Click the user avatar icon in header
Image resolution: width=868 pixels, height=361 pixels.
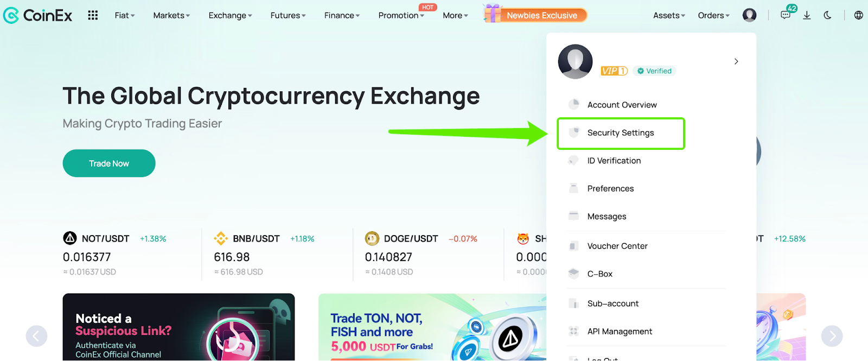(749, 15)
